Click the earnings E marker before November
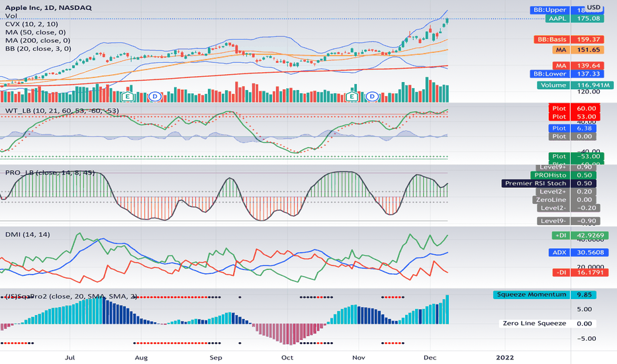The height and width of the screenshot is (364, 617). [352, 97]
